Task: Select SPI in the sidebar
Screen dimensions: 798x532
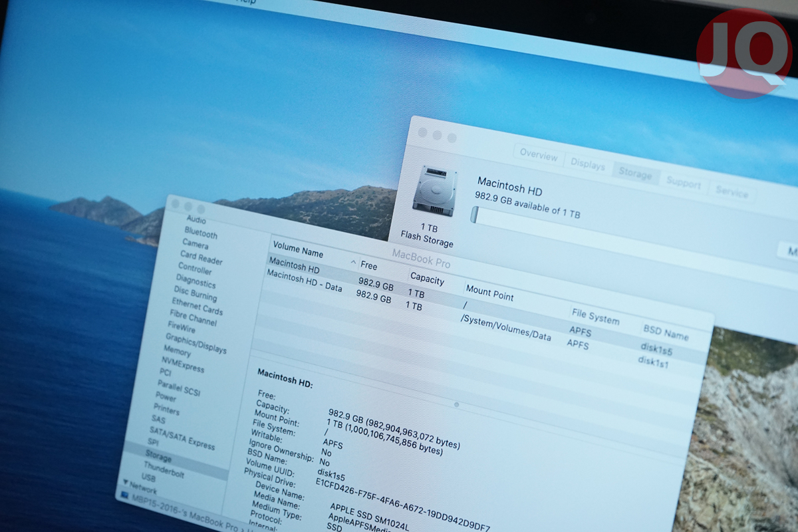Action: [153, 442]
